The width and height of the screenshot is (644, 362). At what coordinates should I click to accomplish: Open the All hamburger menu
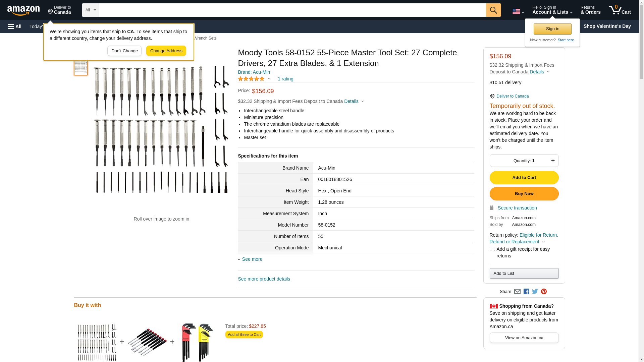[x=15, y=26]
